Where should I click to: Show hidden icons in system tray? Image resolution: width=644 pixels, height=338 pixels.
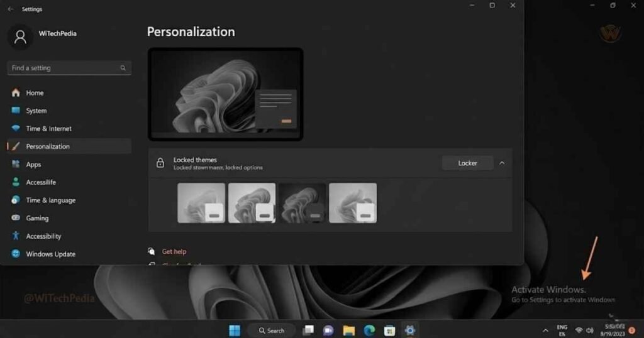point(545,330)
